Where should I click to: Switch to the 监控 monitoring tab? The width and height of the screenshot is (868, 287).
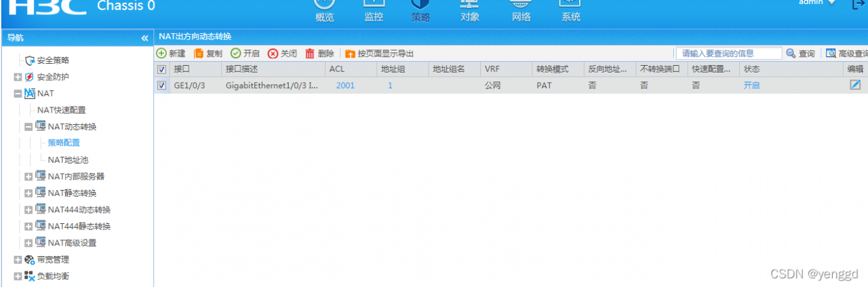point(374,12)
